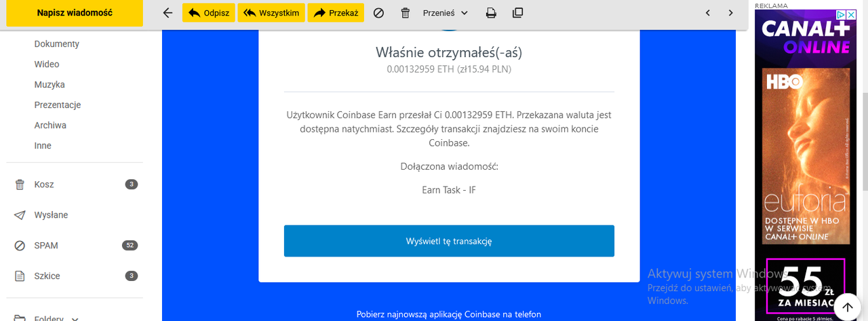Click the Szkice count badge 3

point(132,276)
